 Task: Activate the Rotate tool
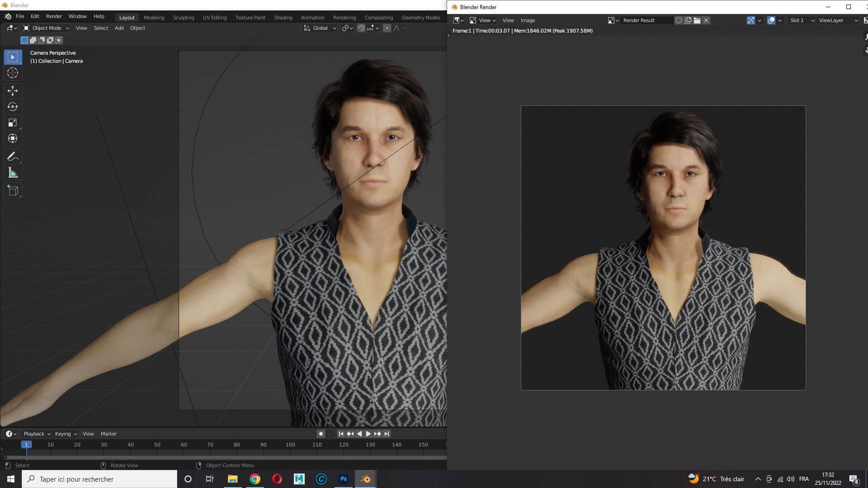coord(13,107)
